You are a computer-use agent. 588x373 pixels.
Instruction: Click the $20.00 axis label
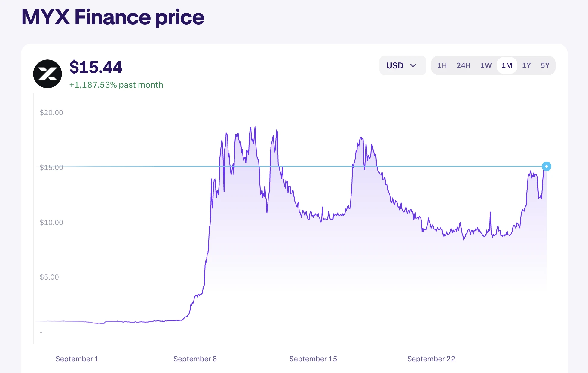(x=51, y=113)
